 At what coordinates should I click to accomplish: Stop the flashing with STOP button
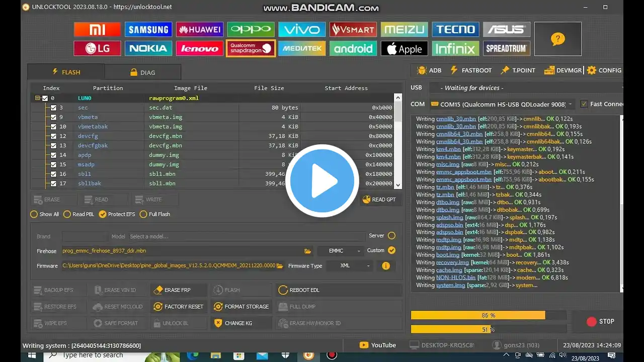coord(600,321)
